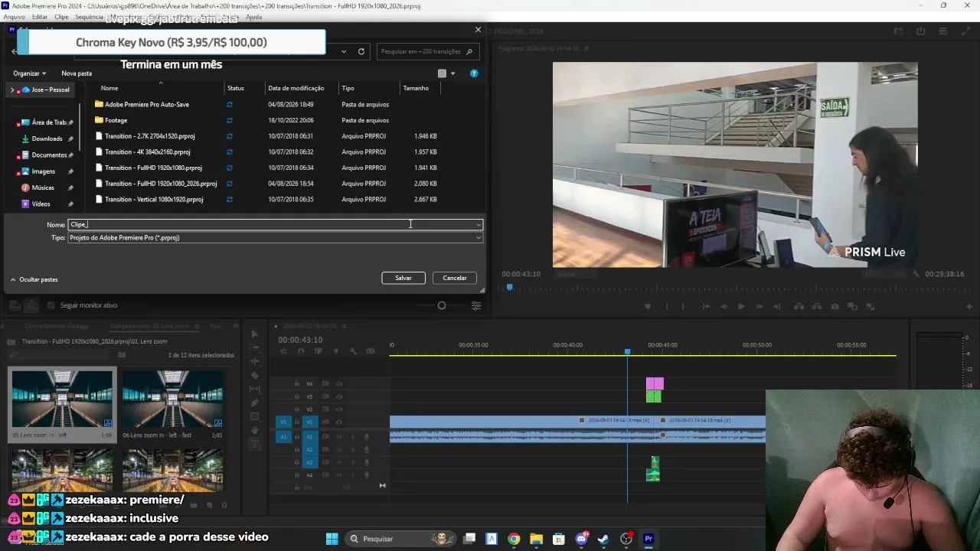Click the Salvar button

click(x=403, y=278)
